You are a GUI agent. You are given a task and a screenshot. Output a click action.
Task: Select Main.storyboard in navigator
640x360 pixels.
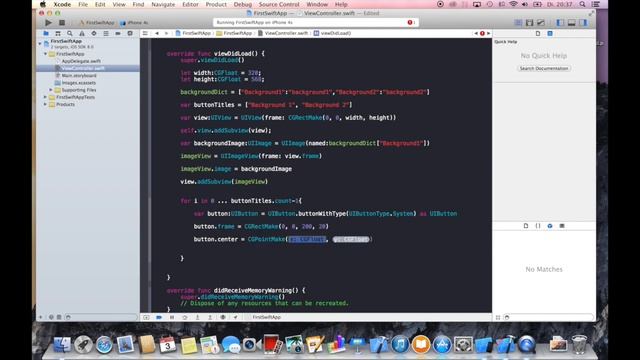coord(79,76)
